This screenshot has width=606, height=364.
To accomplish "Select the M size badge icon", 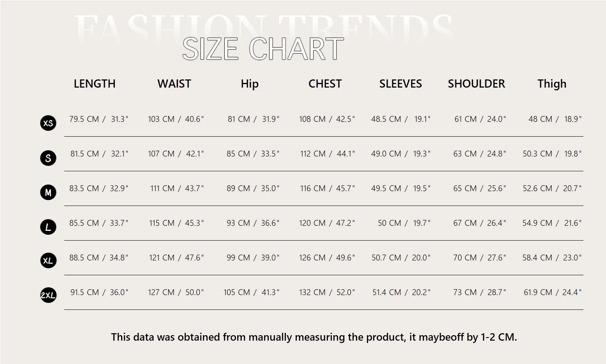I will [x=48, y=192].
